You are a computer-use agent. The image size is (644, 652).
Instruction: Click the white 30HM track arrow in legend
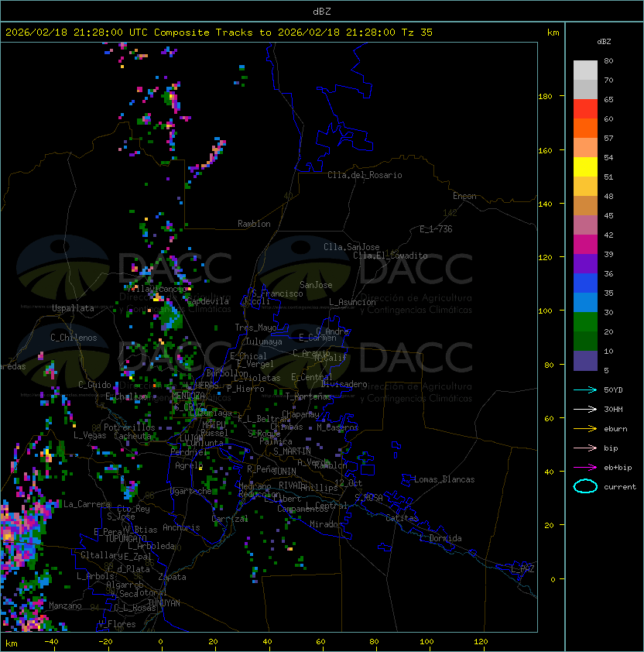(585, 409)
